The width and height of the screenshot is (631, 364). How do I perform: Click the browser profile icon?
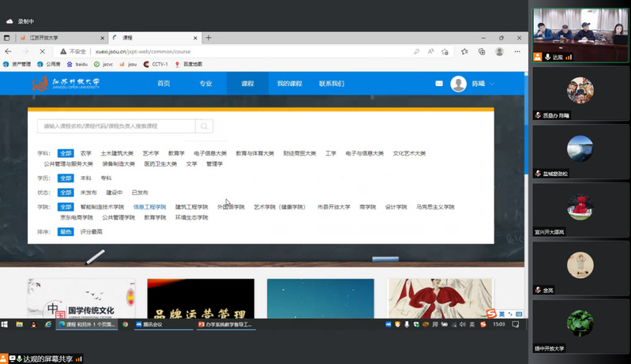tap(499, 51)
